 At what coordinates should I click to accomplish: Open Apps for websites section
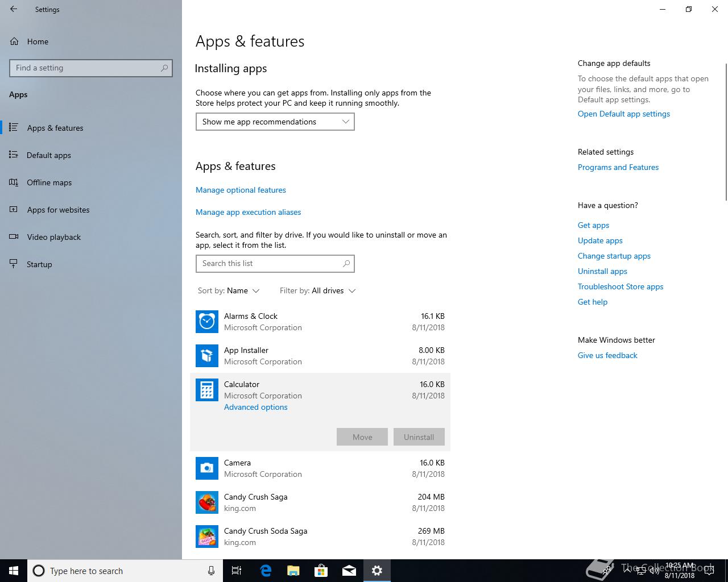(58, 210)
